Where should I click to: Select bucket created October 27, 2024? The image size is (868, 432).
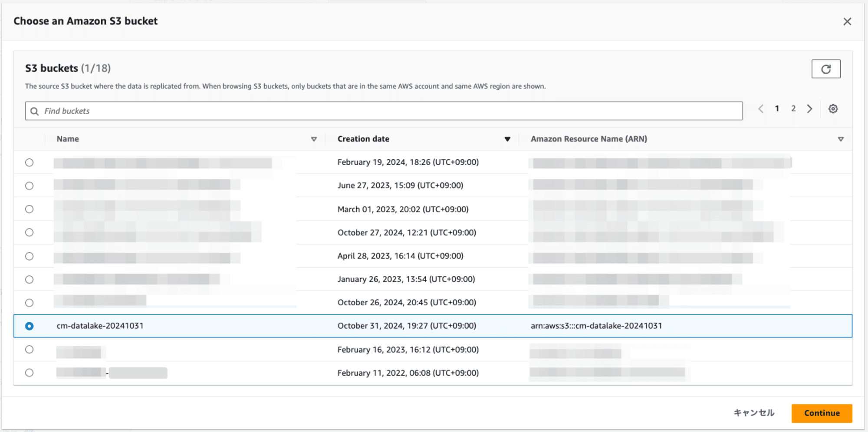point(29,232)
